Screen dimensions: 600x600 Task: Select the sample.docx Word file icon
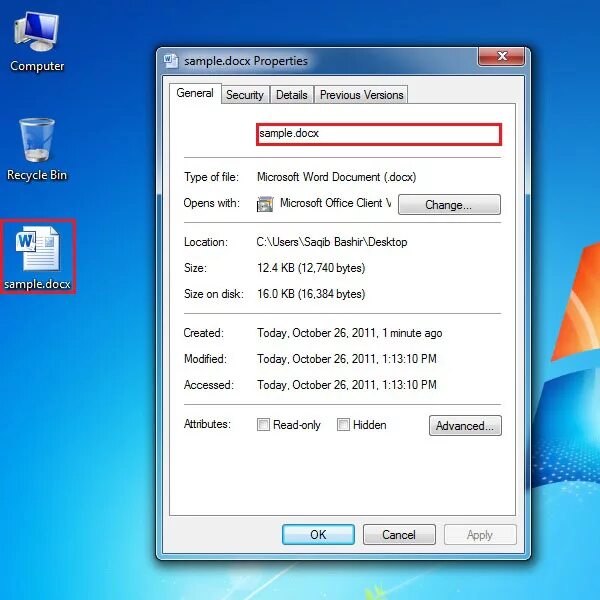(38, 257)
